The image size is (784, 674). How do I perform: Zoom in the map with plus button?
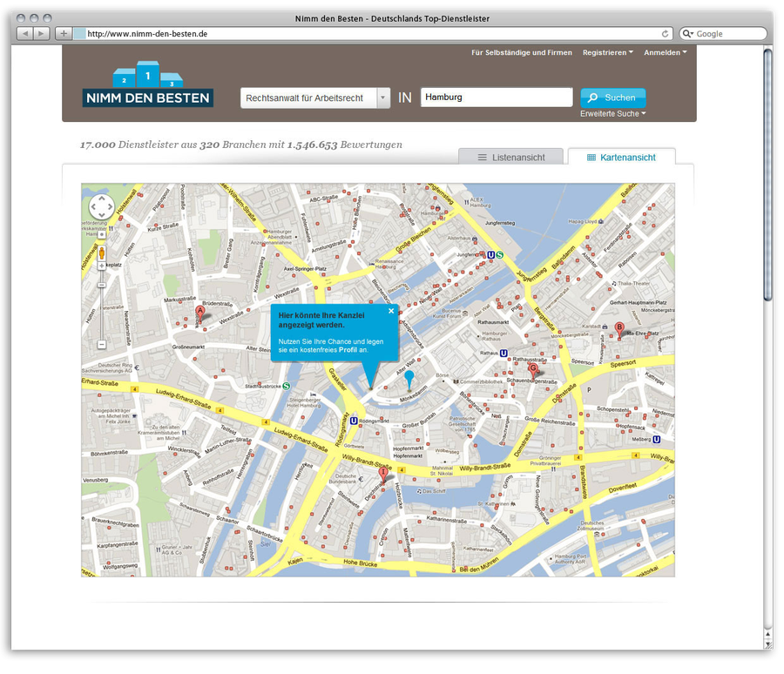click(102, 266)
